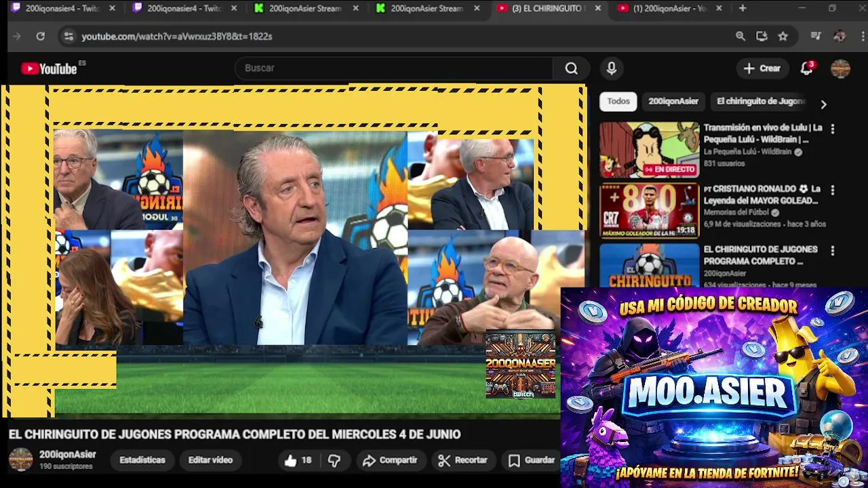Open options menu for the Lulu live video
This screenshot has height=488, width=868.
(833, 129)
